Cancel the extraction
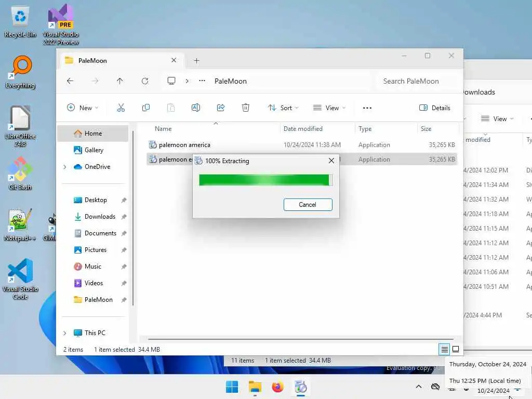The height and width of the screenshot is (399, 532). (308, 205)
